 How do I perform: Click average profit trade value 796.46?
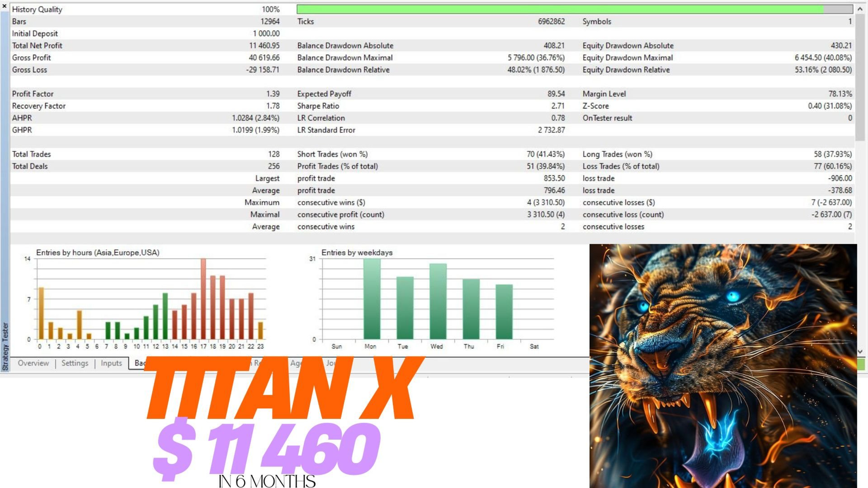(x=554, y=190)
